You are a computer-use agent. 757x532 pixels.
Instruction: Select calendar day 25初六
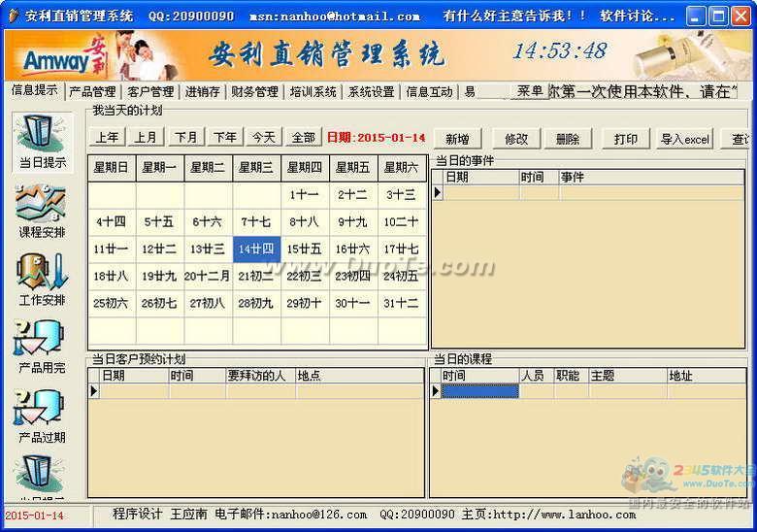tap(112, 303)
